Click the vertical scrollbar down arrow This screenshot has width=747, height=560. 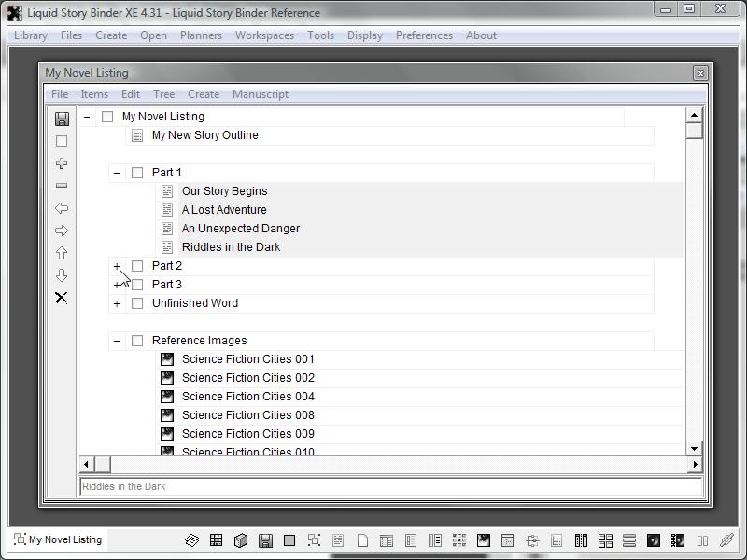tap(694, 449)
